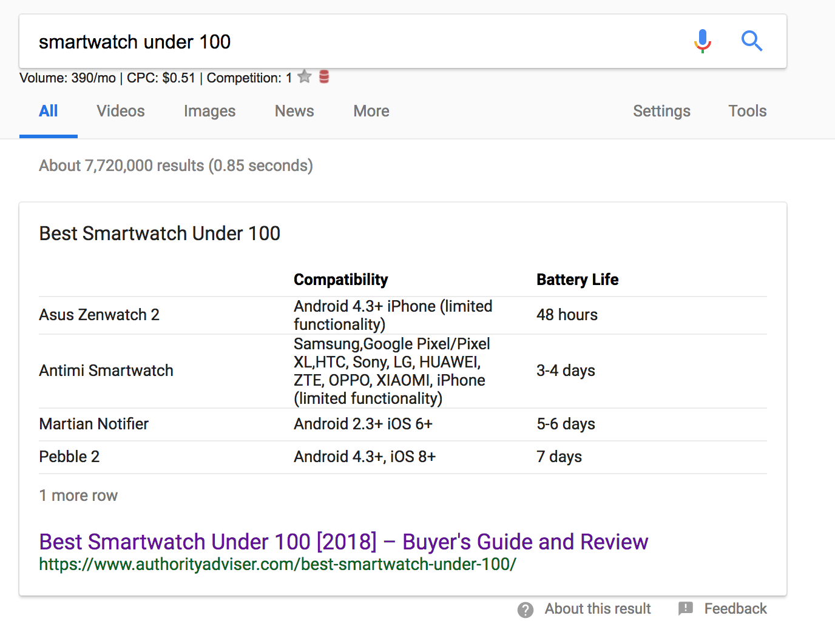Click the voice search microphone icon
The width and height of the screenshot is (835, 644).
coord(702,41)
